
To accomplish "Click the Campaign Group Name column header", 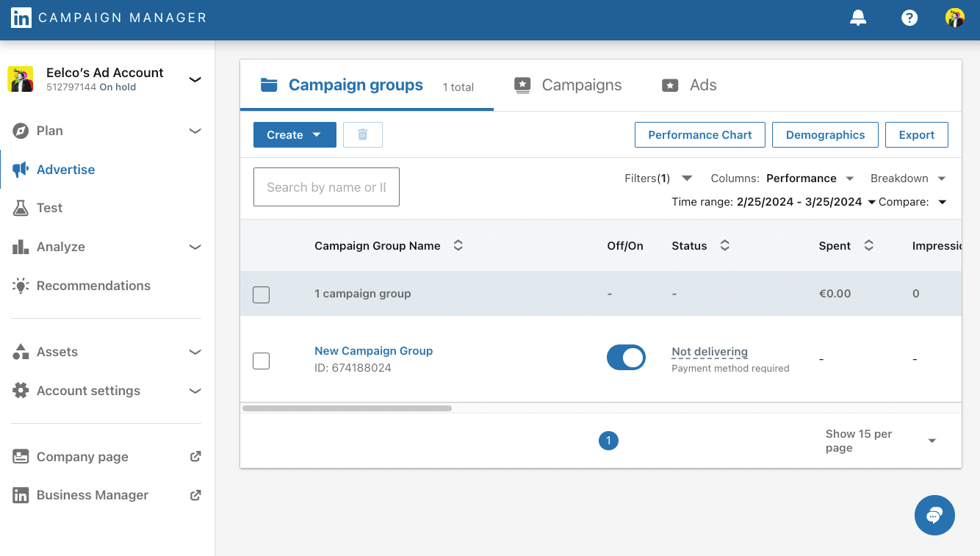I will coord(378,246).
